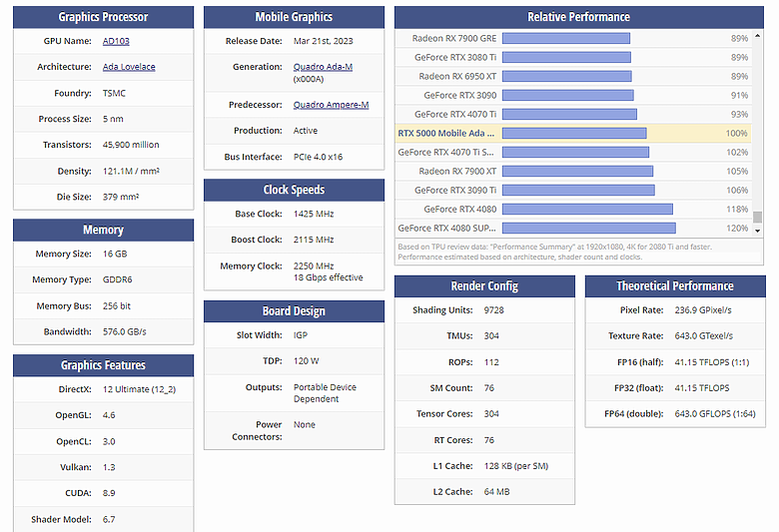This screenshot has width=779, height=532.
Task: Click the 45,900 million transistors value
Action: (x=131, y=145)
